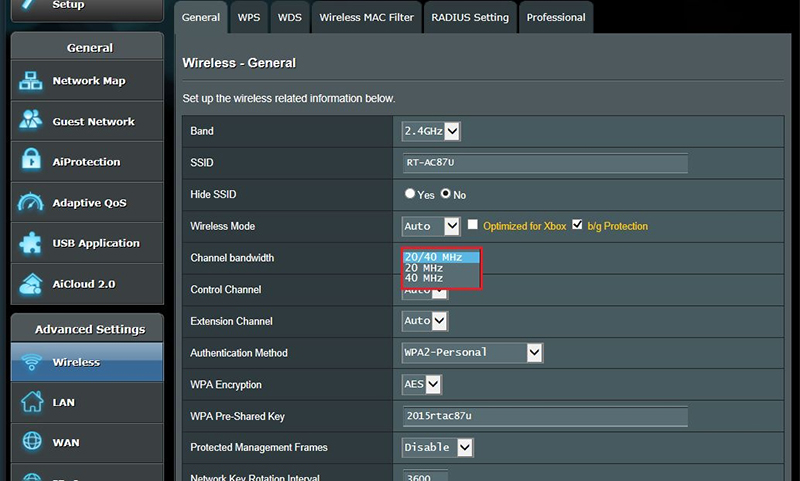Open the Professional tab
This screenshot has height=481, width=800.
point(556,17)
